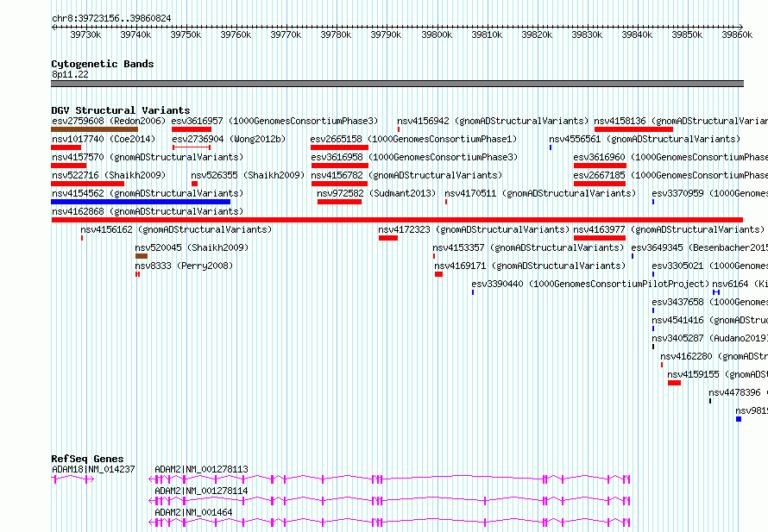Click the long red nsv4162868 variant bar
Screen dimensions: 768x532
397,220
